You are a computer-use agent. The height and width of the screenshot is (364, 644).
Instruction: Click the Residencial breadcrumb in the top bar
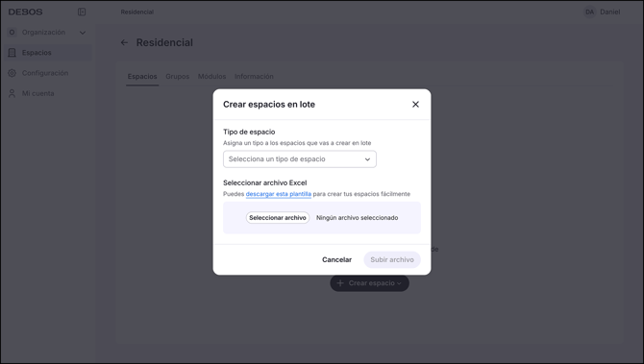click(137, 12)
